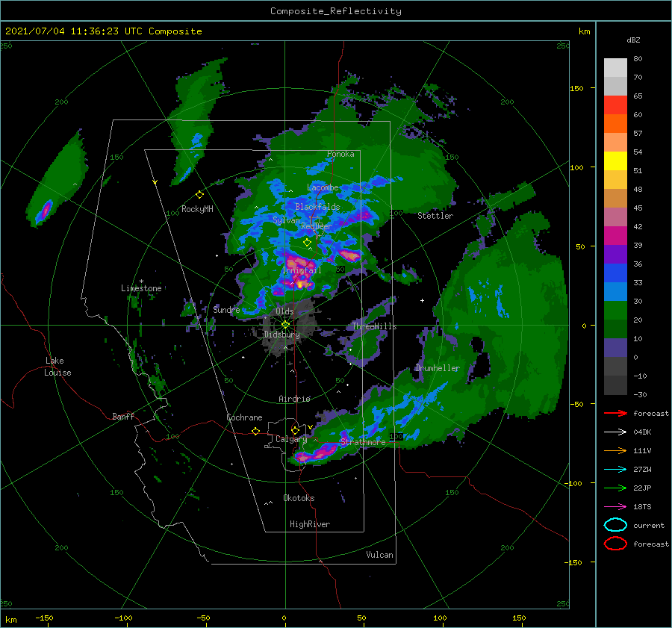Screen dimensions: 672x628
Task: Select the bright green 30-20 dBZ swatch
Action: [615, 311]
